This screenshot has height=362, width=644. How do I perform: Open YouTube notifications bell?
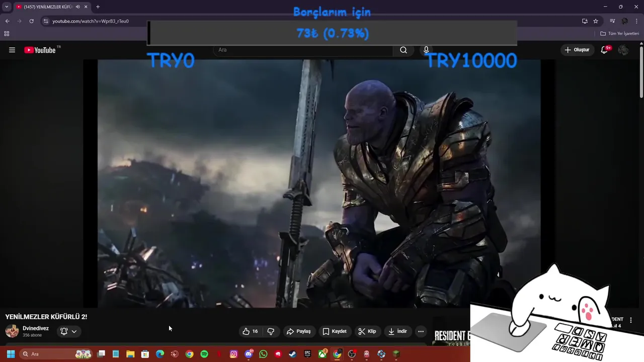(604, 50)
